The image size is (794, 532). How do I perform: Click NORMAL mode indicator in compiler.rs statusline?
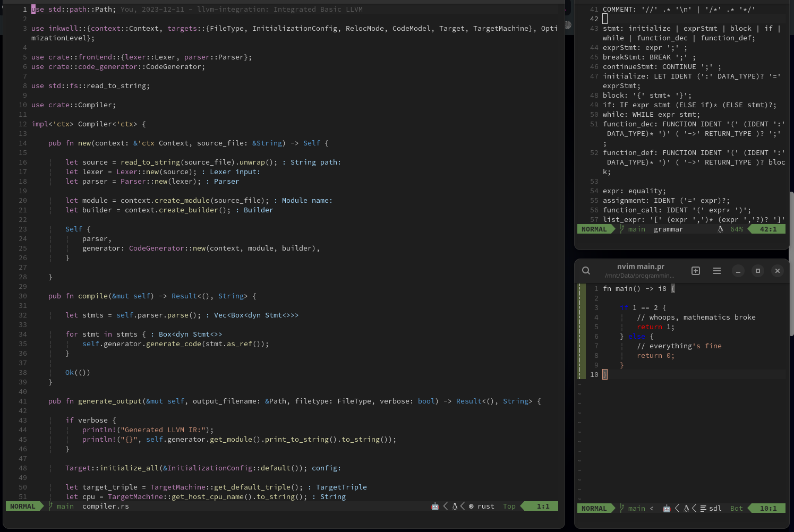[23, 507]
